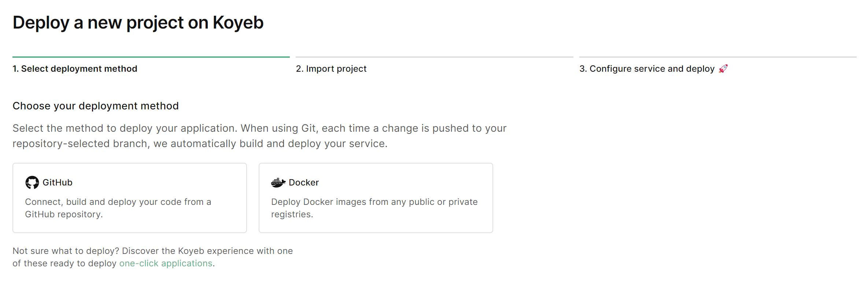Viewport: 868px width, 285px height.
Task: Select the Docker deployment card title
Action: [304, 183]
